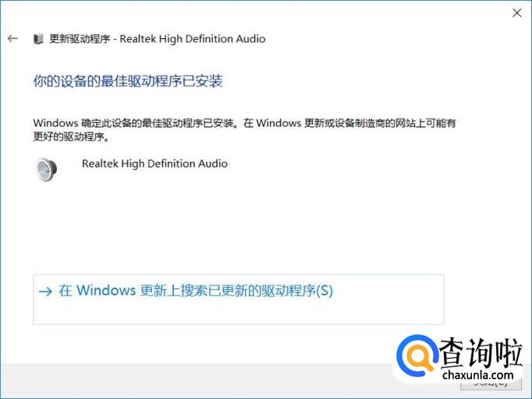The height and width of the screenshot is (399, 532).
Task: Click the 查询啦 Chinese watermark text
Action: click(480, 352)
